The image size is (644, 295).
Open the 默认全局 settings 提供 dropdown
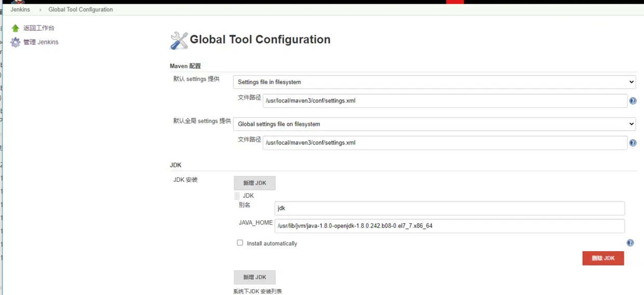[435, 124]
